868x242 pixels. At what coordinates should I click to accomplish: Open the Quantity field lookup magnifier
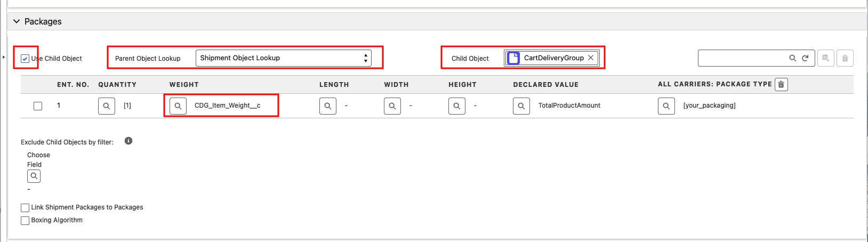pyautogui.click(x=107, y=106)
